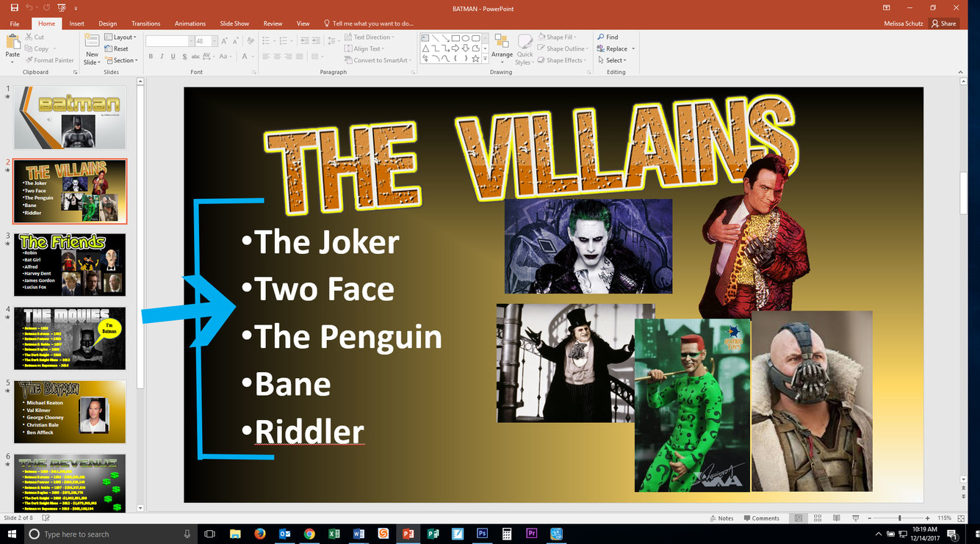Select The Friends slide 3 thumbnail

(70, 265)
